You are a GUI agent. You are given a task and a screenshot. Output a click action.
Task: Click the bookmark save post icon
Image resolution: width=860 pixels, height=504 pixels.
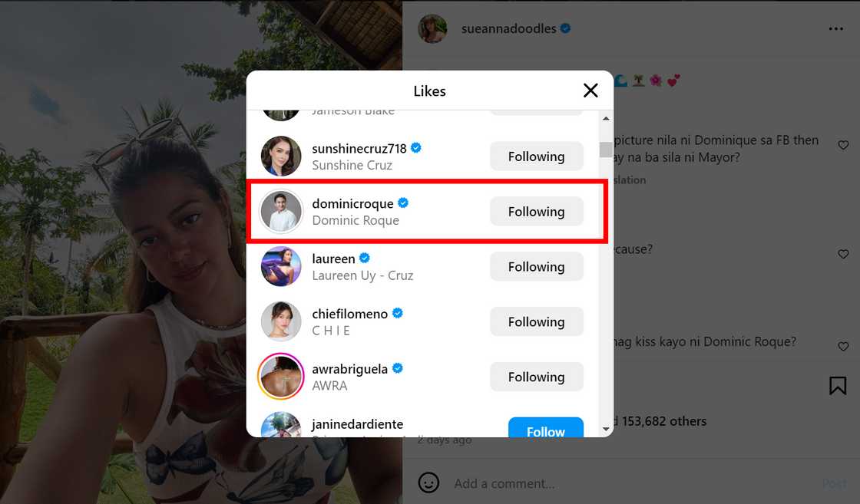837,385
